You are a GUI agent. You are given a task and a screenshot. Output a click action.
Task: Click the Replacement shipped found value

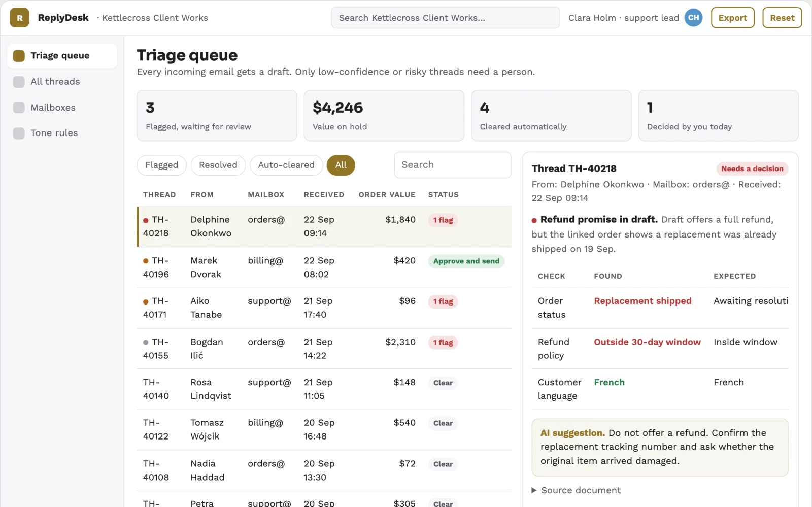(642, 301)
